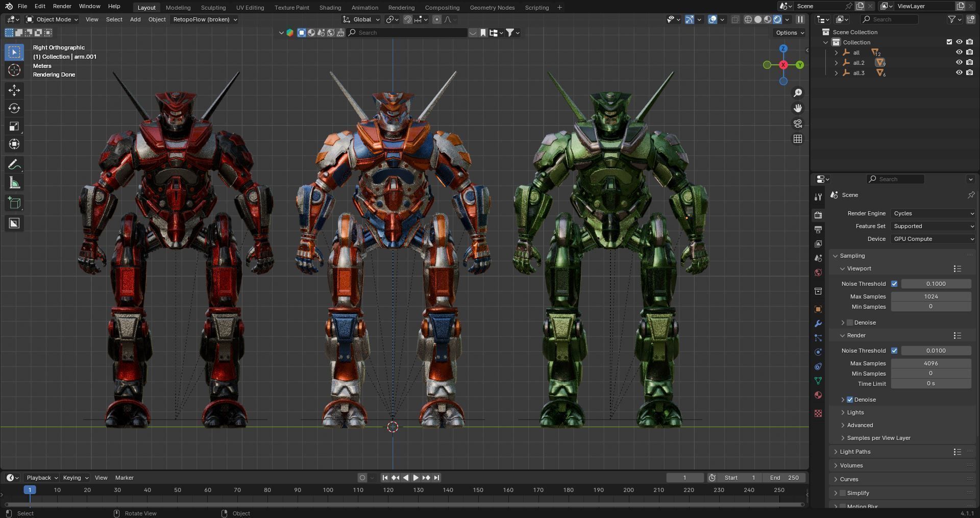Hide the 'all' object in outliner
The image size is (980, 518).
[959, 53]
